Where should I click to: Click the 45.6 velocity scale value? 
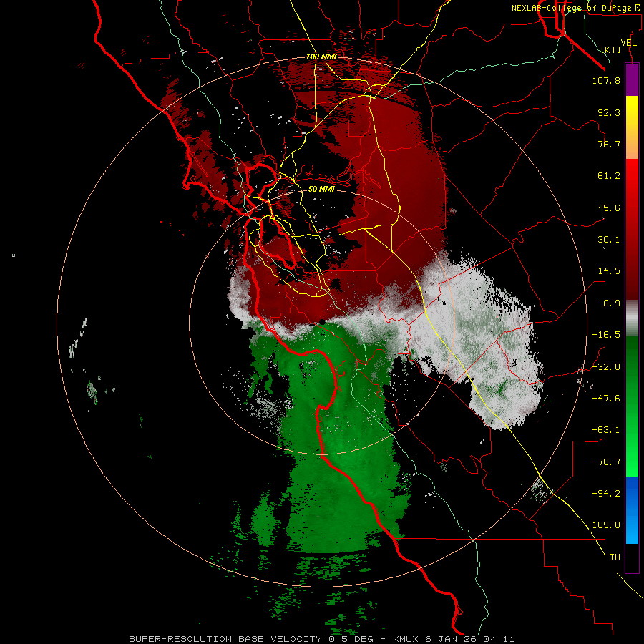coord(609,208)
